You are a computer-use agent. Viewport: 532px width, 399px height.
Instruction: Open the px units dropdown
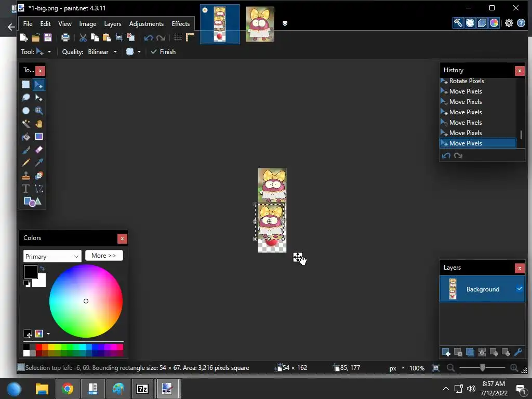[403, 368]
